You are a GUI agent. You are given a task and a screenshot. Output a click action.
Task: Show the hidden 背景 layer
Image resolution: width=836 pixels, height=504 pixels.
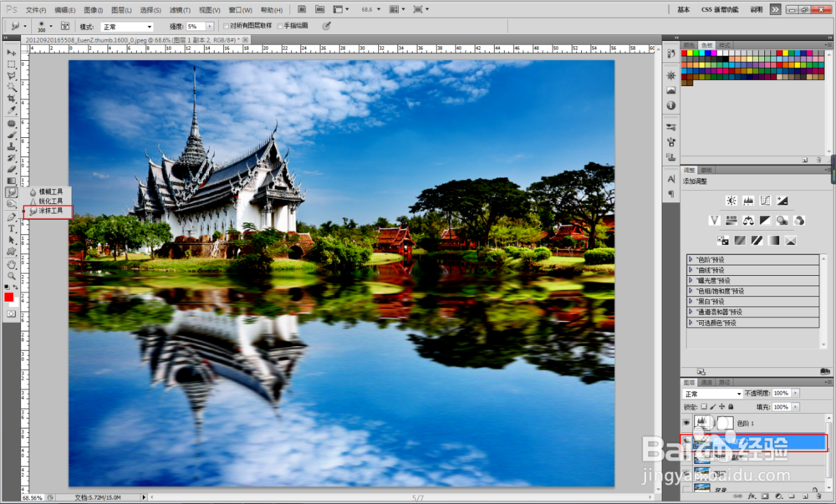(x=686, y=489)
